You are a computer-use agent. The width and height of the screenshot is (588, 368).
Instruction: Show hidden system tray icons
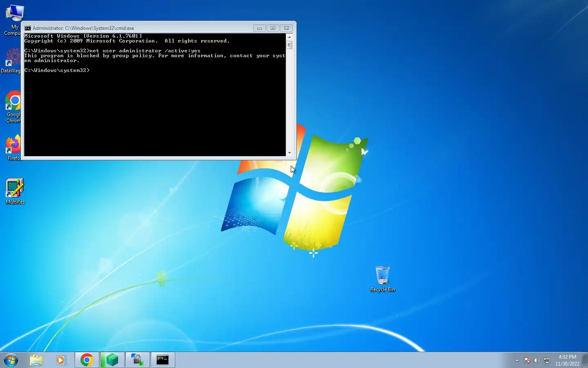pyautogui.click(x=517, y=360)
